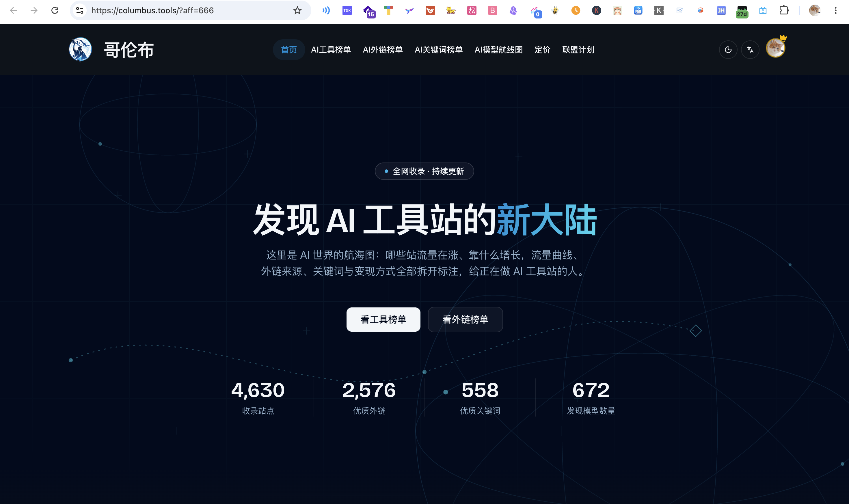Go to the 定价 page

tap(542, 50)
